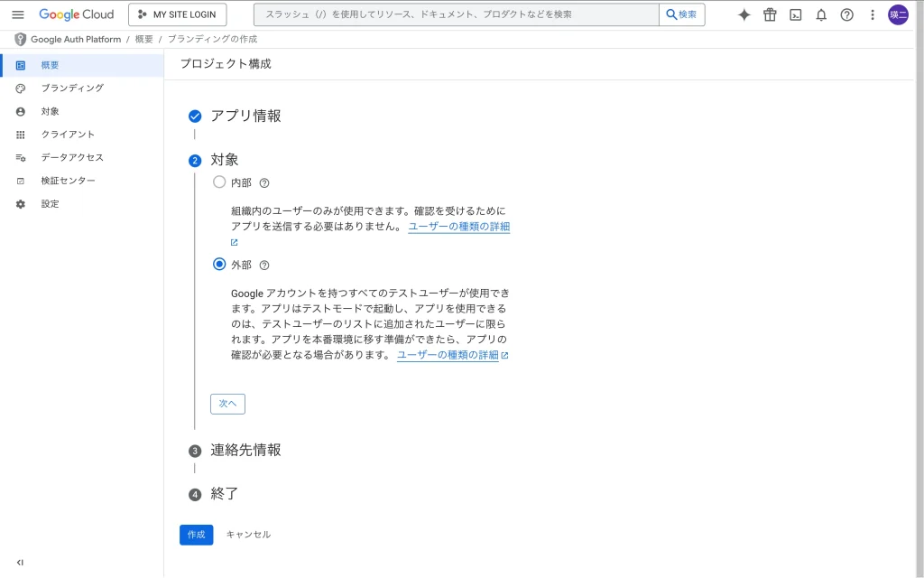Expand the 連絡先情報 step
The height and width of the screenshot is (578, 924).
(245, 450)
